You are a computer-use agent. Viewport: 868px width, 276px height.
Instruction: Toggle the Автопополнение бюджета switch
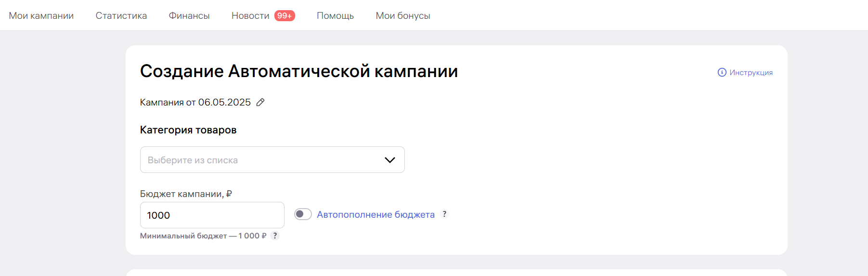coord(303,214)
